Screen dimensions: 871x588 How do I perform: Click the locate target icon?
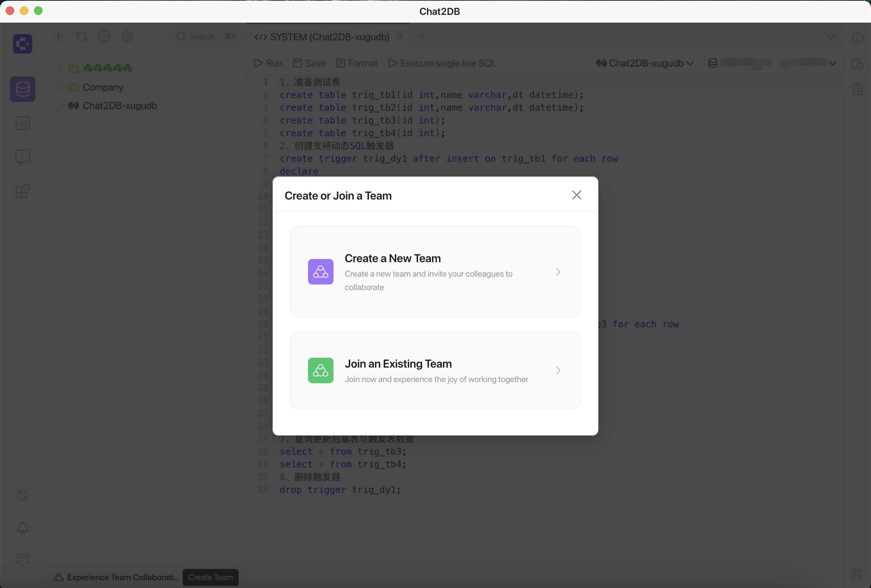[x=104, y=36]
